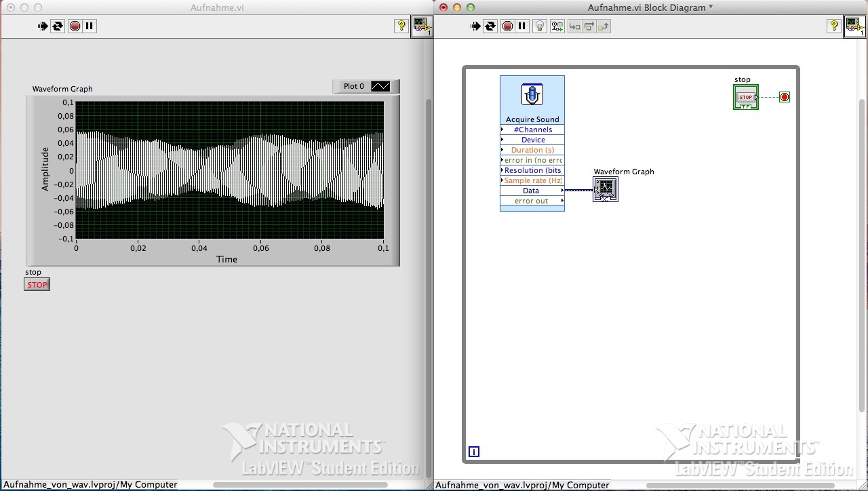Click Run Continuously in the front panel toolbar
The height and width of the screenshot is (491, 868).
click(x=58, y=26)
